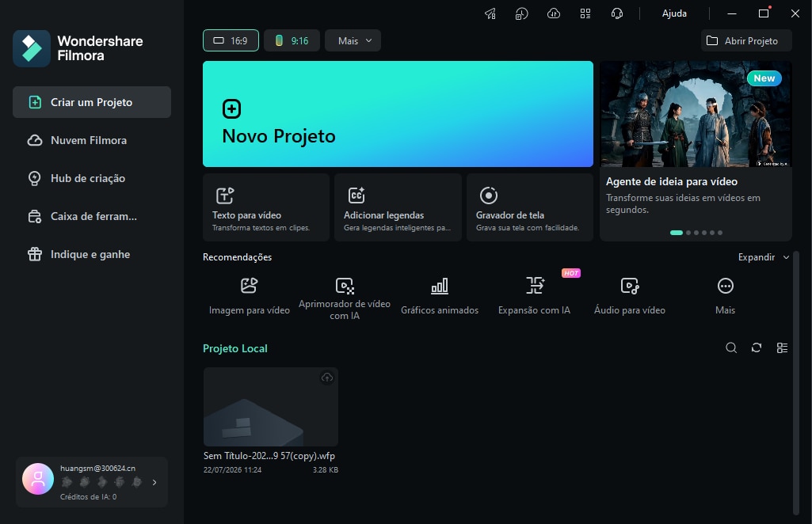
Task: Click the project date 22/07/2026 11:24
Action: tap(233, 469)
